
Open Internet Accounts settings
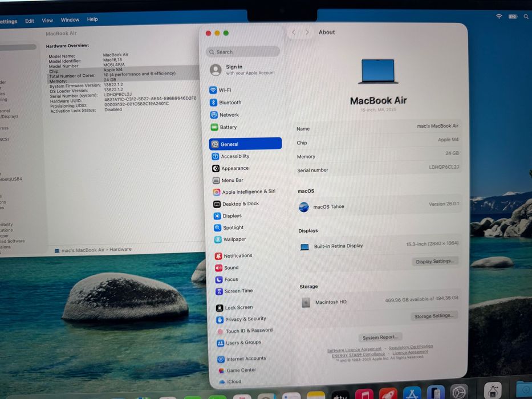click(x=242, y=359)
